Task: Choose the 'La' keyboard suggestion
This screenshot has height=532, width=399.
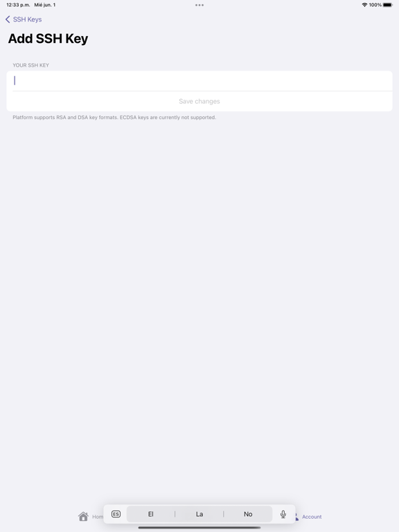Action: tap(199, 514)
